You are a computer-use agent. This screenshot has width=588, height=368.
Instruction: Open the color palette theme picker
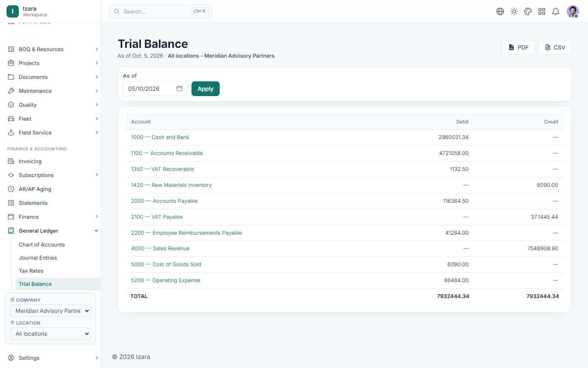point(528,11)
